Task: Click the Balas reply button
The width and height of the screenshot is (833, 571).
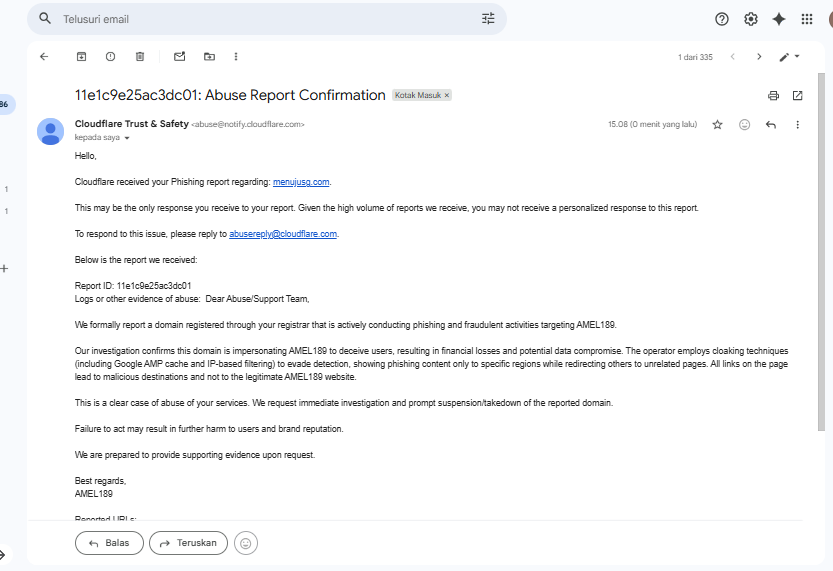Action: 109,543
